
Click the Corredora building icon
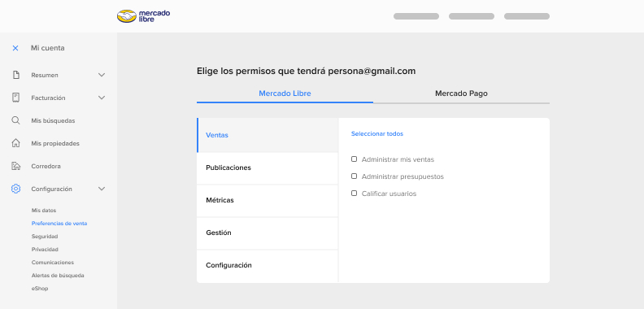click(x=16, y=166)
